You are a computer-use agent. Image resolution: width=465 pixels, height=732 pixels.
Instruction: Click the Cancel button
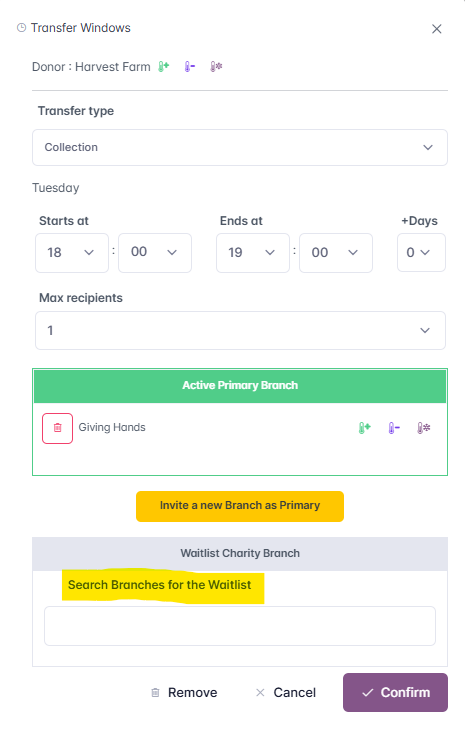[x=286, y=692]
